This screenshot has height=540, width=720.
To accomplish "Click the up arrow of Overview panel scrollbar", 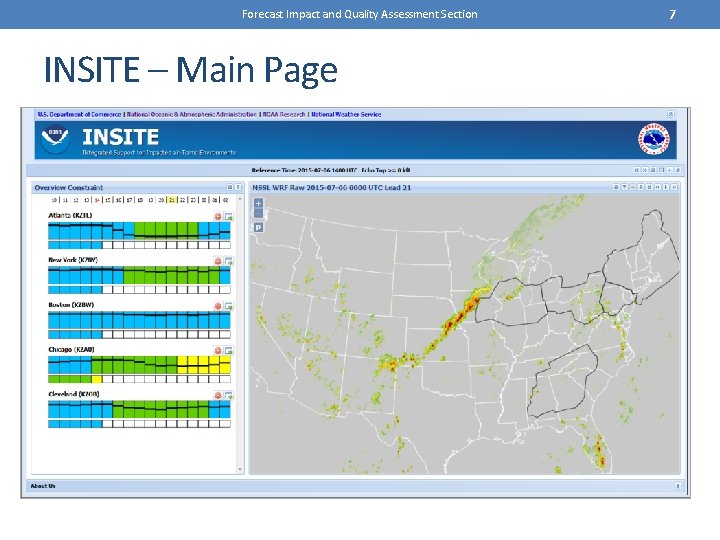I will [x=240, y=199].
